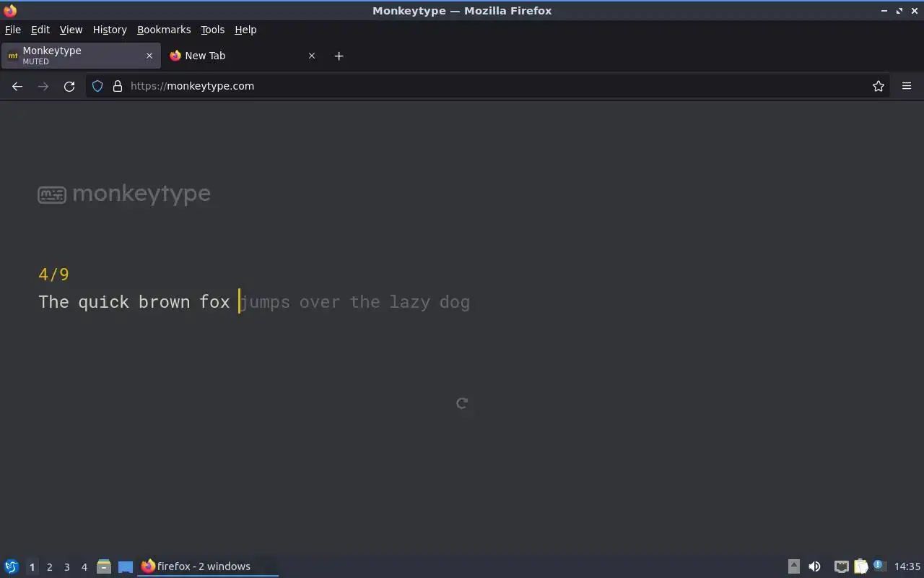Switch to the Monkeytype tab
The width and height of the screenshot is (924, 578).
[79, 56]
